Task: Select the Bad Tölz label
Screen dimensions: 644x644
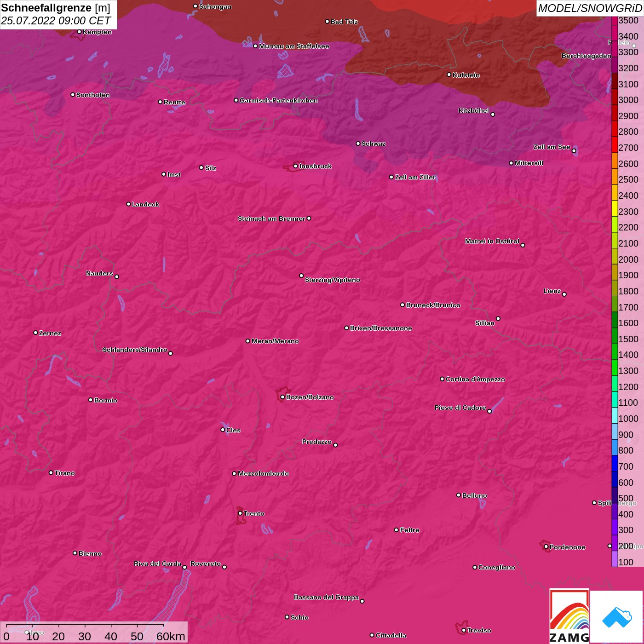Action: [344, 22]
